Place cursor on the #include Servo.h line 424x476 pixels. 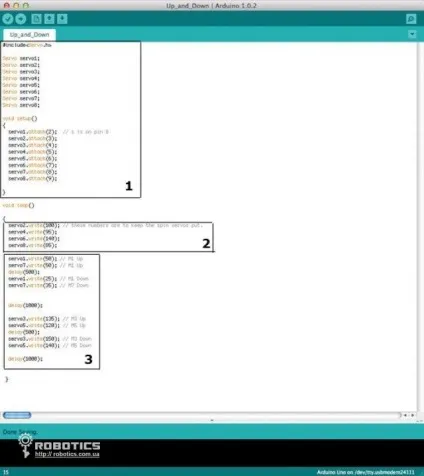(27, 45)
